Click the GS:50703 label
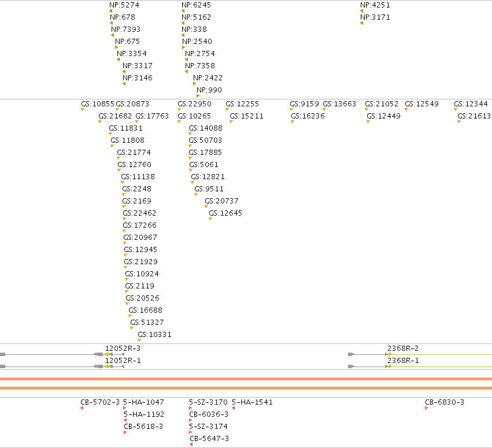The image size is (492, 448). click(205, 140)
